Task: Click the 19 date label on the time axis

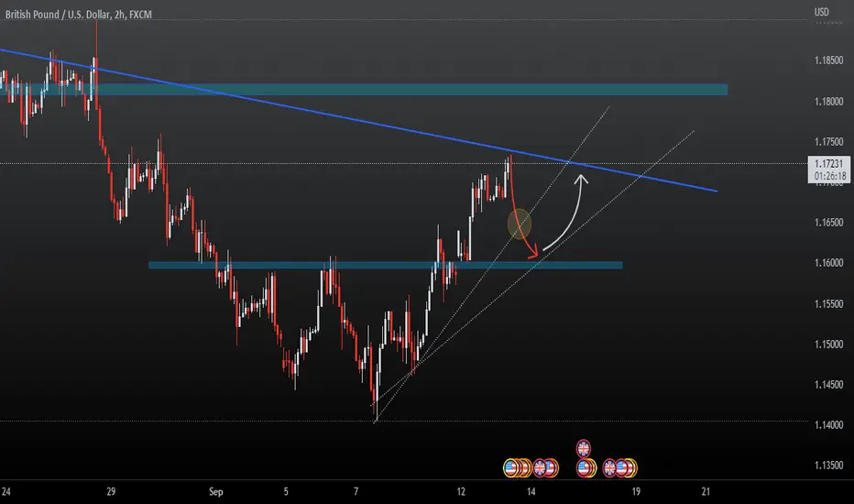Action: tap(636, 491)
